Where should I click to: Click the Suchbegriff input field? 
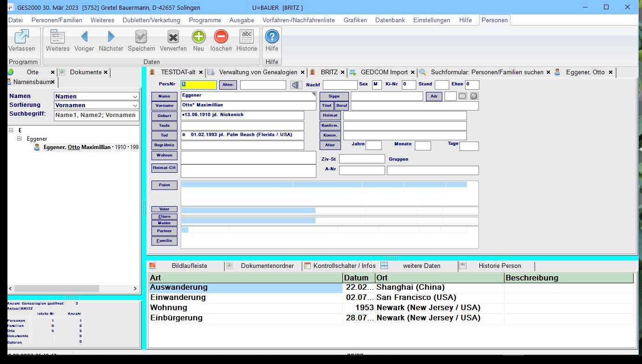click(x=97, y=115)
